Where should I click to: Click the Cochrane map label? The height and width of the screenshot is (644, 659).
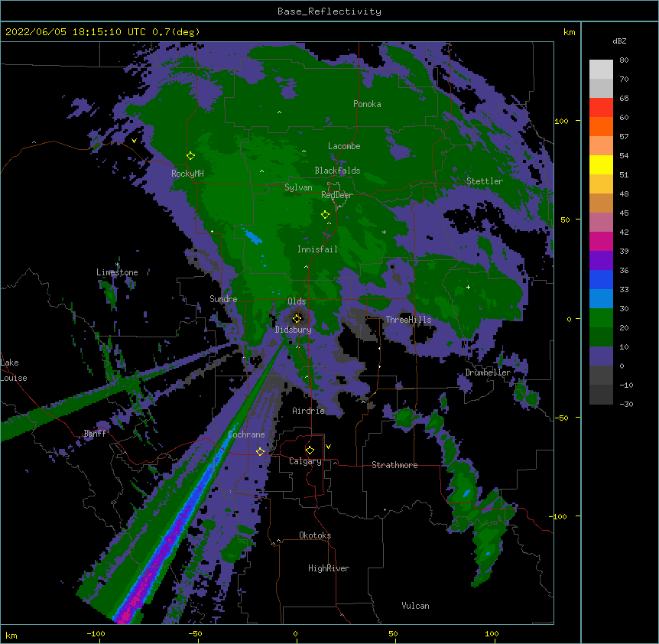246,434
